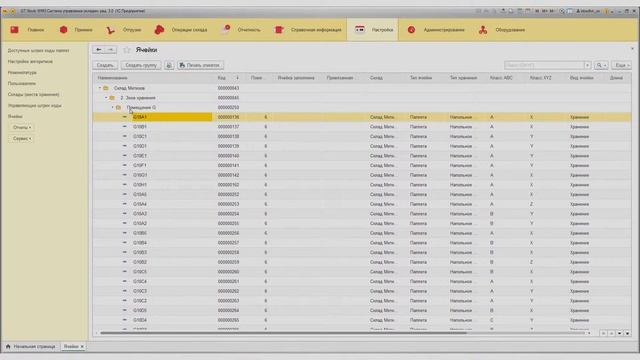Switch to the Настройка section
640x360 pixels.
pos(373,30)
